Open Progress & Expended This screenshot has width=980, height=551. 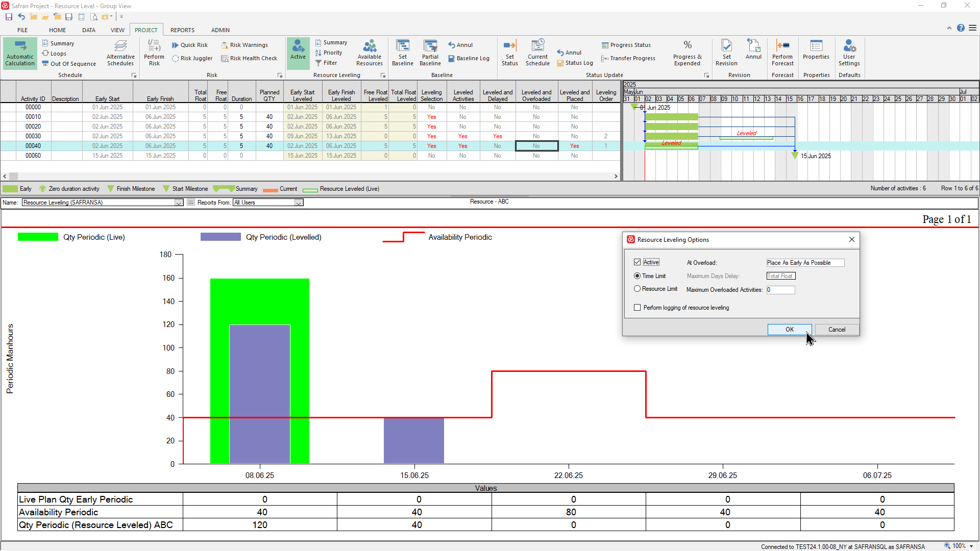688,53
